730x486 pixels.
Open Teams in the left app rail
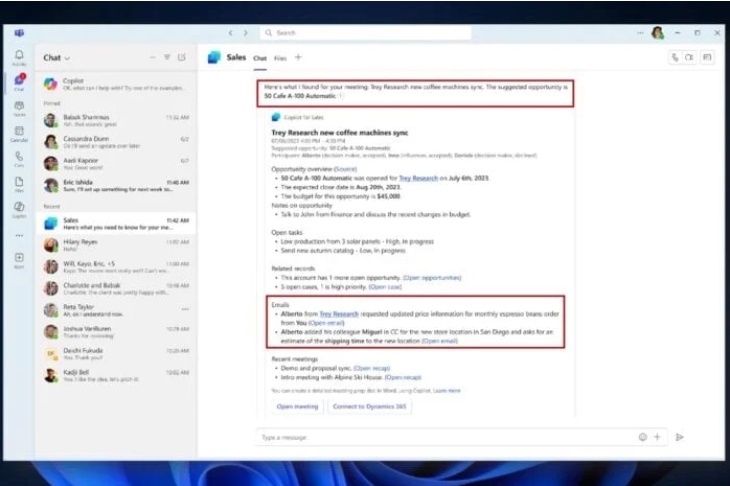tap(19, 108)
